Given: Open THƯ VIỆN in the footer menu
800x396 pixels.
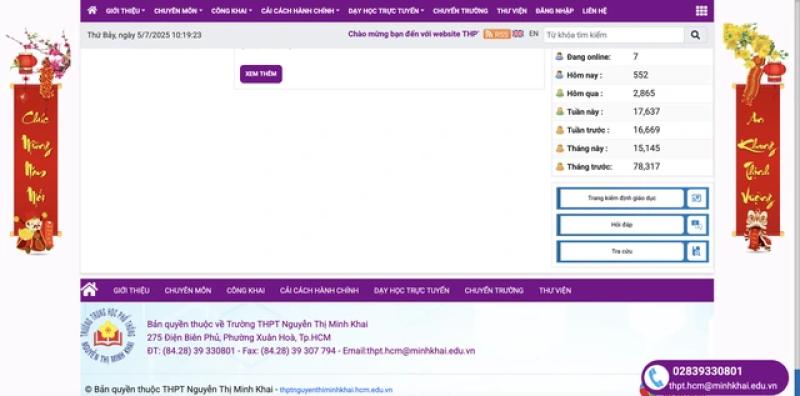Looking at the screenshot, I should click(x=555, y=290).
